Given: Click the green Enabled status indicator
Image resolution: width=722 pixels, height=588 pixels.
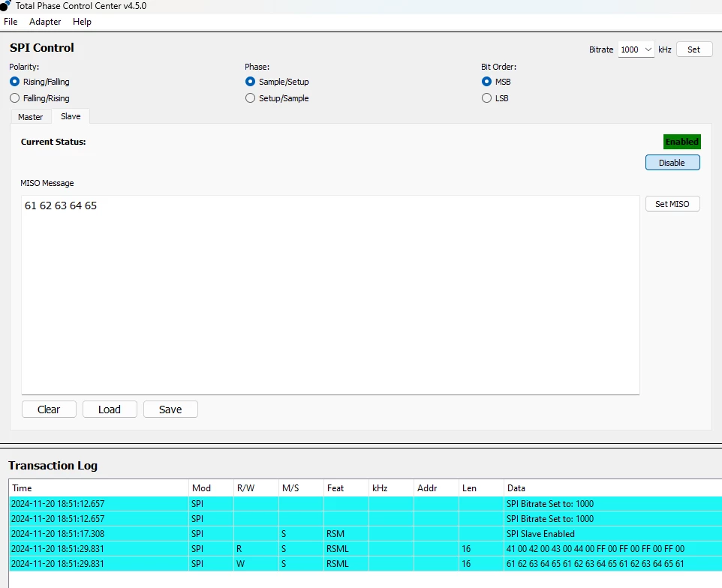Looking at the screenshot, I should 682,142.
